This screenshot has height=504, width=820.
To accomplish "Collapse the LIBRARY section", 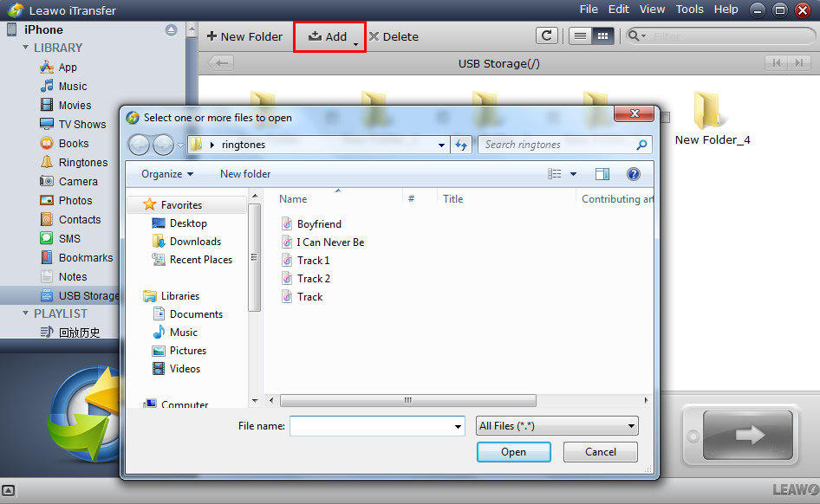I will [x=26, y=48].
